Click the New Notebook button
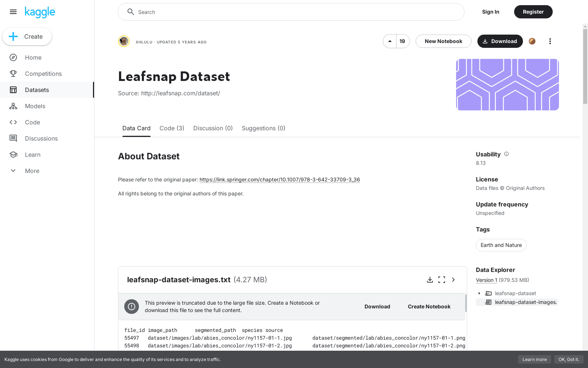The width and height of the screenshot is (588, 368). click(444, 41)
